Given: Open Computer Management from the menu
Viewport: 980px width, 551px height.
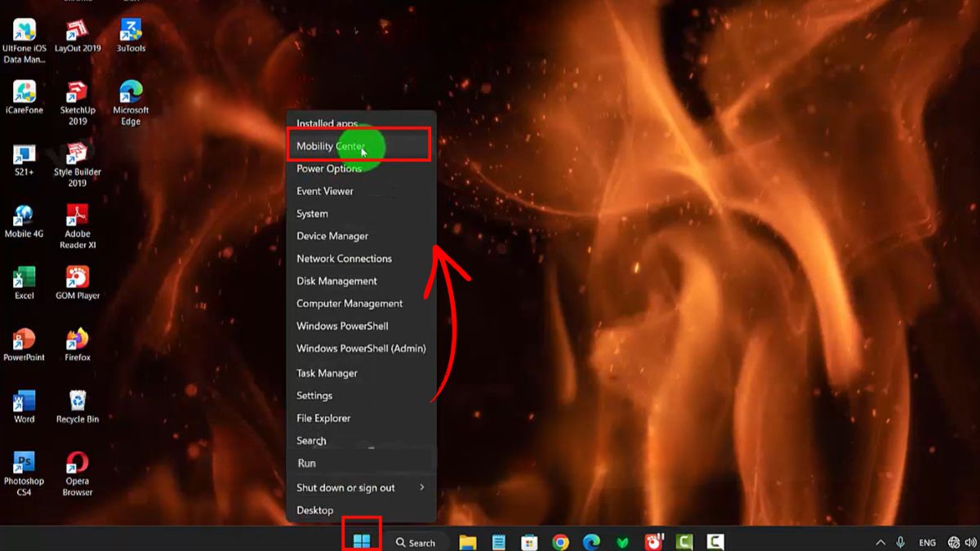Looking at the screenshot, I should (361, 304).
